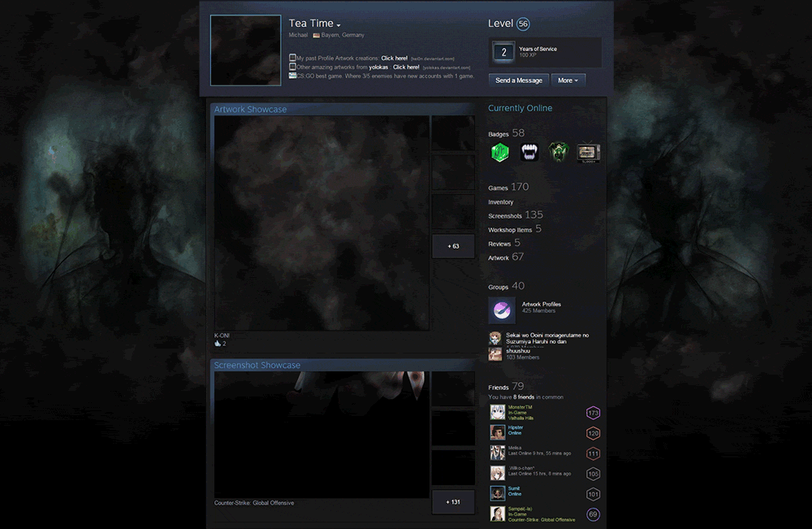Click level 101 badge next to Sumit
Screen dimensions: 812x529
pyautogui.click(x=593, y=494)
